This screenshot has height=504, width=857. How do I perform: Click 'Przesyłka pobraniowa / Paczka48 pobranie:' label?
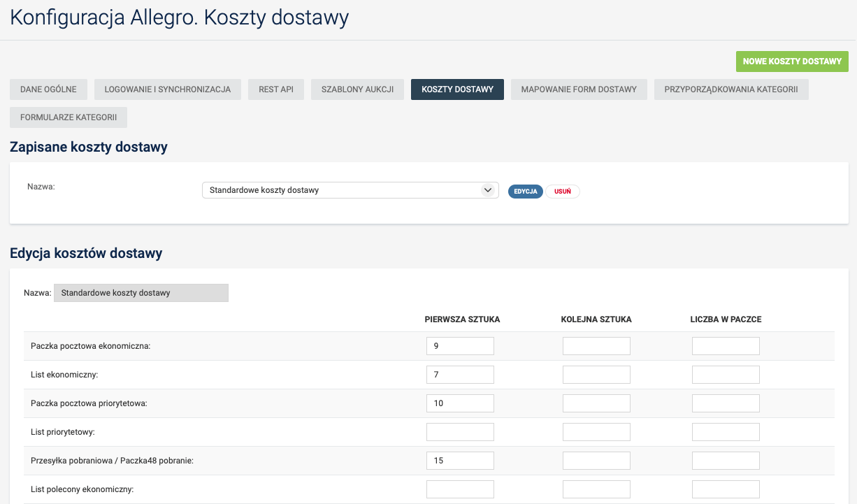pyautogui.click(x=112, y=461)
